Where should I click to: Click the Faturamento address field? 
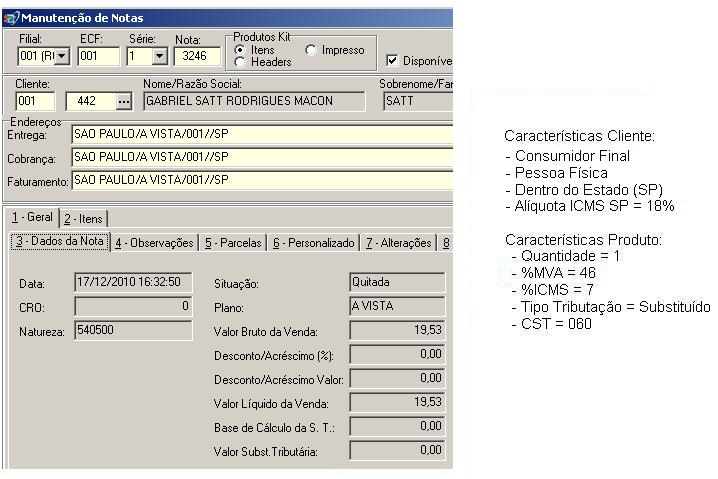pos(262,180)
